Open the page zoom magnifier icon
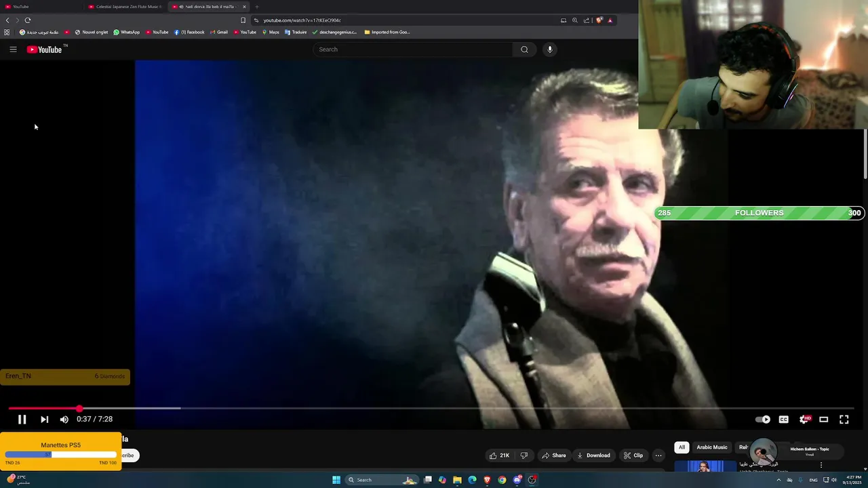This screenshot has height=488, width=868. [x=575, y=20]
